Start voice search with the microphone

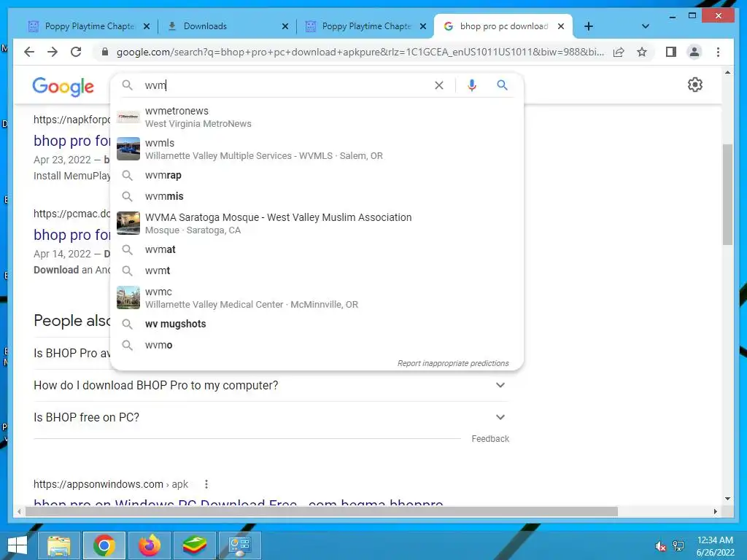click(x=472, y=85)
